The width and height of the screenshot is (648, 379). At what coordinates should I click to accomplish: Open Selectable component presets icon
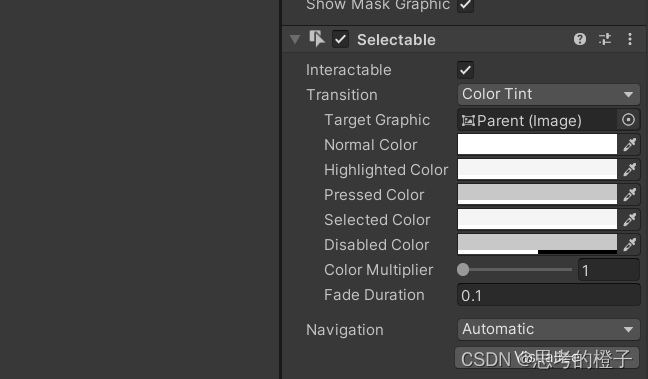click(x=605, y=39)
